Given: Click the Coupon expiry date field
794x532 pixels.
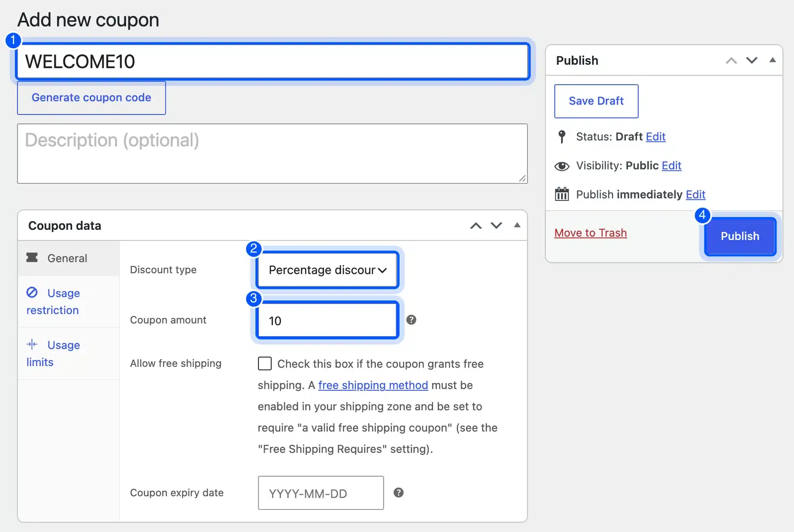Looking at the screenshot, I should (321, 493).
